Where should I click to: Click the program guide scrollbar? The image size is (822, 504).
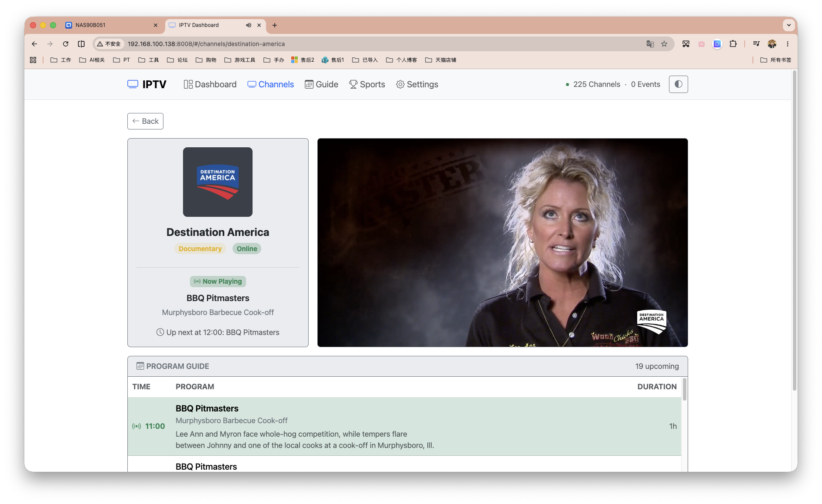(685, 389)
